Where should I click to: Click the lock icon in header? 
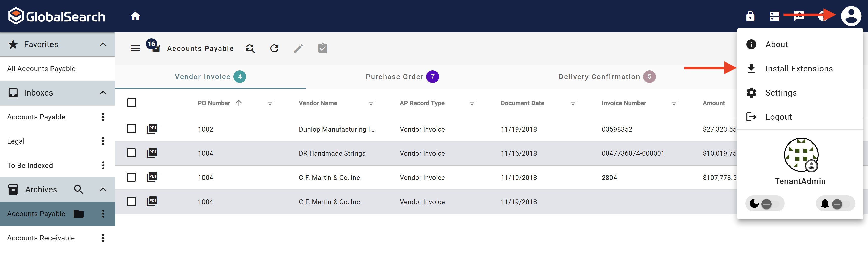pyautogui.click(x=750, y=16)
